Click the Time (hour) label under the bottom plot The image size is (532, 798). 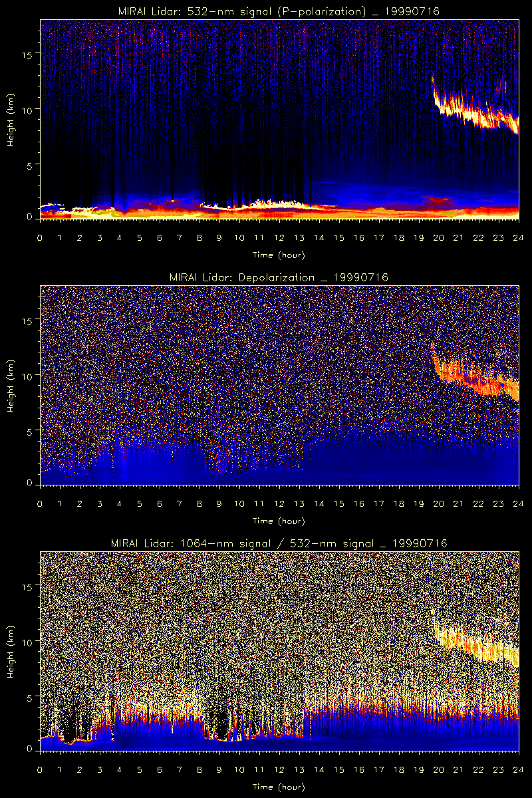pyautogui.click(x=279, y=786)
